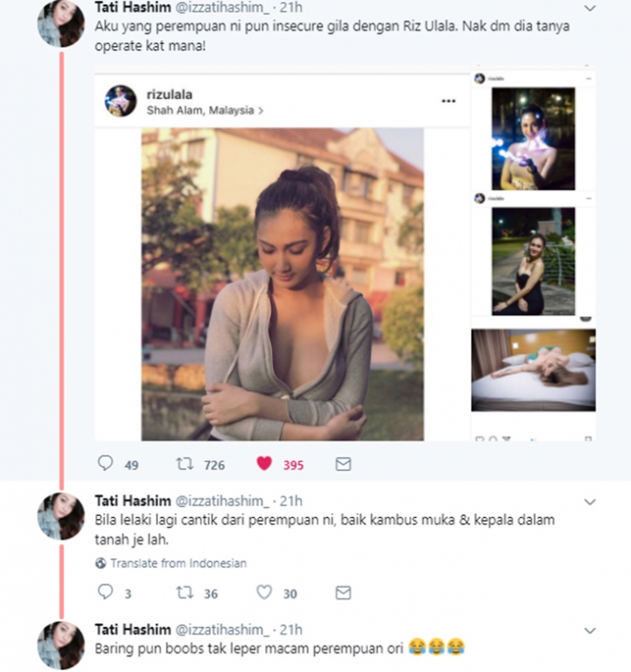Click the avatar on the second tweet
This screenshot has width=631, height=672.
(x=61, y=516)
